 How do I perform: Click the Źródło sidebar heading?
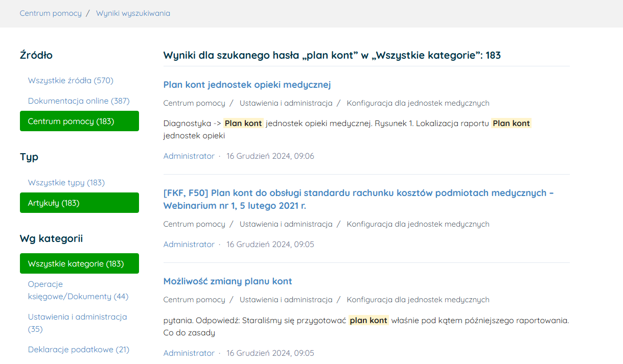coord(36,55)
